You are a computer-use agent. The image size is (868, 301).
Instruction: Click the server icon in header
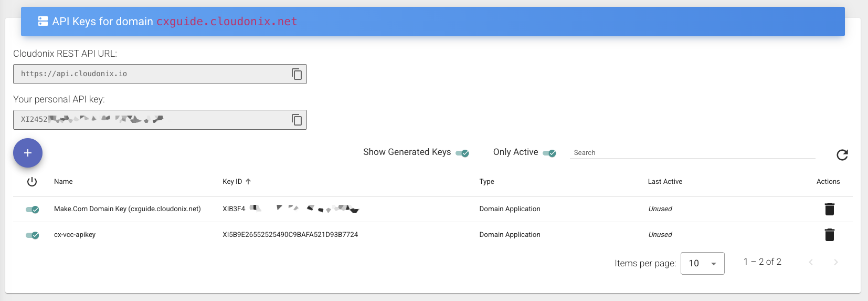43,22
